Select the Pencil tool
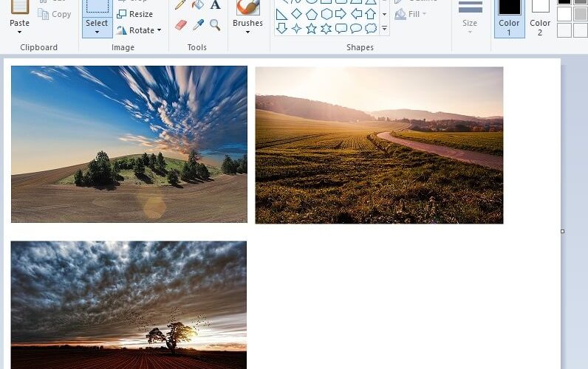This screenshot has height=369, width=588. [180, 4]
